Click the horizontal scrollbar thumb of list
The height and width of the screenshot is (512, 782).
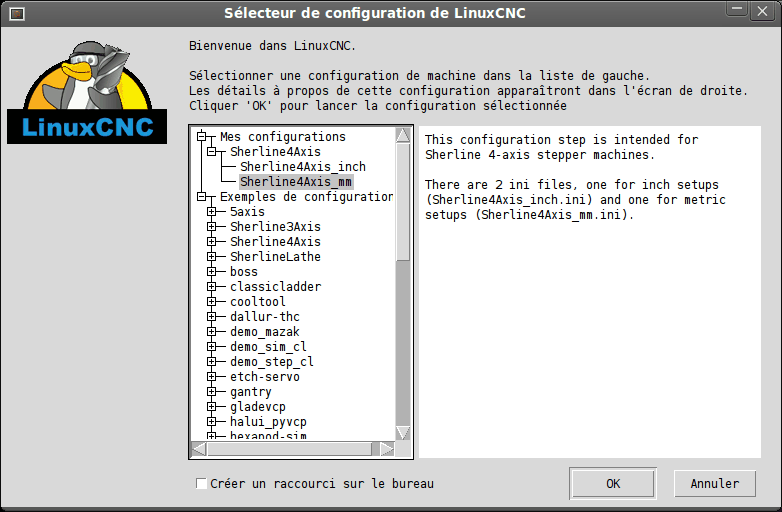pos(290,449)
